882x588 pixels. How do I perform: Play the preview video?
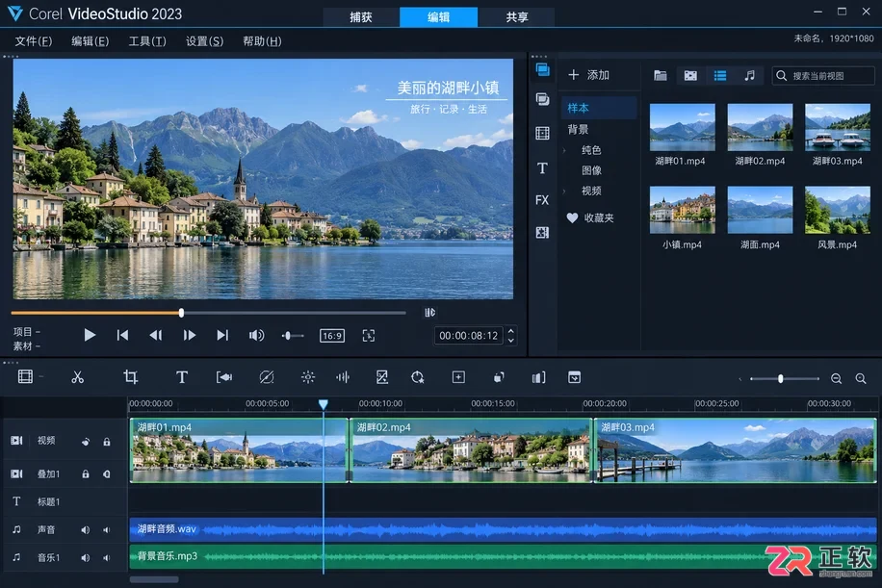[x=90, y=336]
